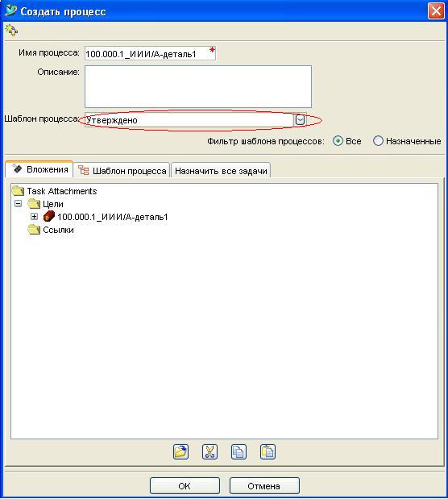Screen dimensions: 448x499
Task: Click the open folder icon at the bottom
Action: pos(180,451)
